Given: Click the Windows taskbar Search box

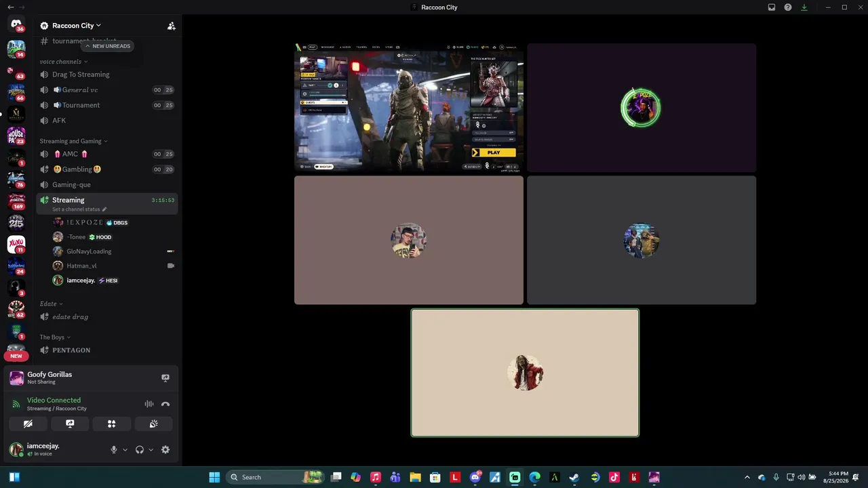Looking at the screenshot, I should [275, 477].
